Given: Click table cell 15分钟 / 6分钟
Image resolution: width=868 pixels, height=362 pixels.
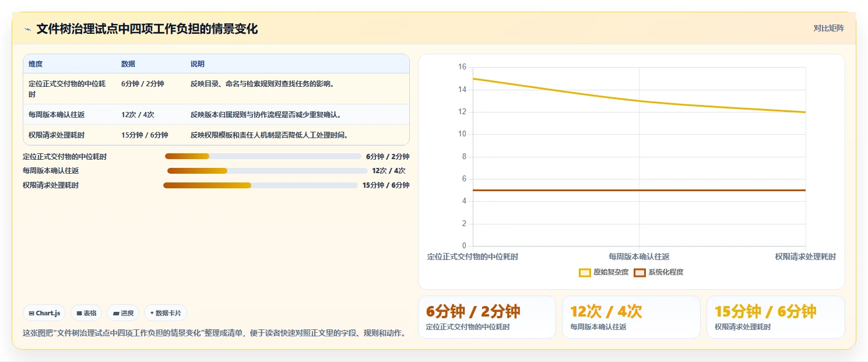Looking at the screenshot, I should (x=145, y=135).
